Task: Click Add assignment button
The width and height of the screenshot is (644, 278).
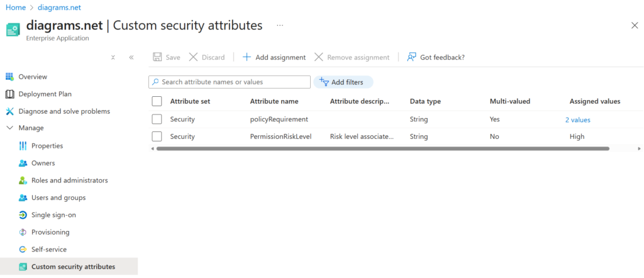Action: [x=274, y=57]
